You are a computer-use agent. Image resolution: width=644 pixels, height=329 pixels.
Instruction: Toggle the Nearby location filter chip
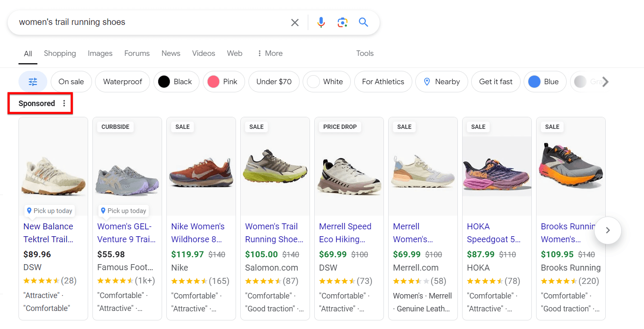442,82
